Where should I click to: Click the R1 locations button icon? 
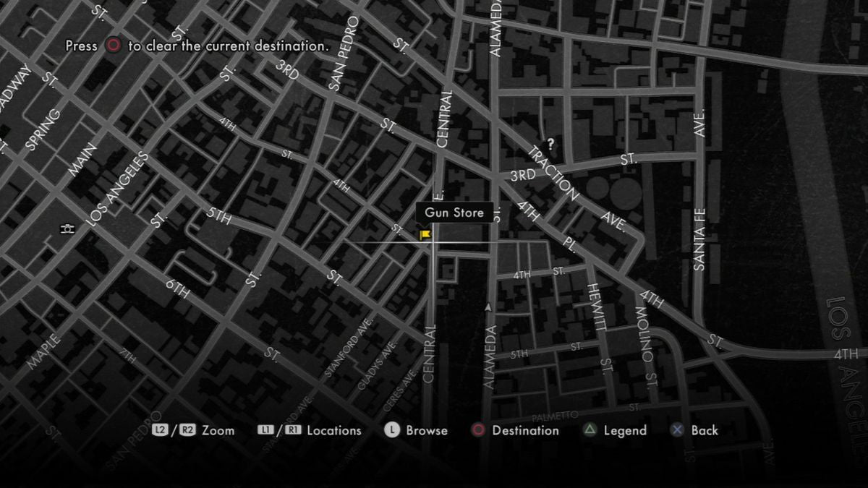pyautogui.click(x=292, y=429)
